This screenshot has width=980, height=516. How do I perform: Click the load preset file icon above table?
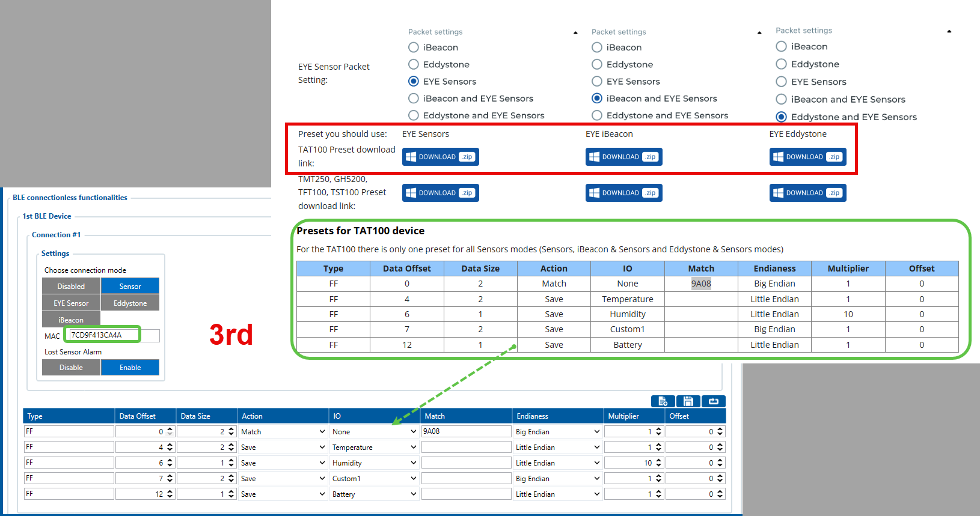coord(663,401)
